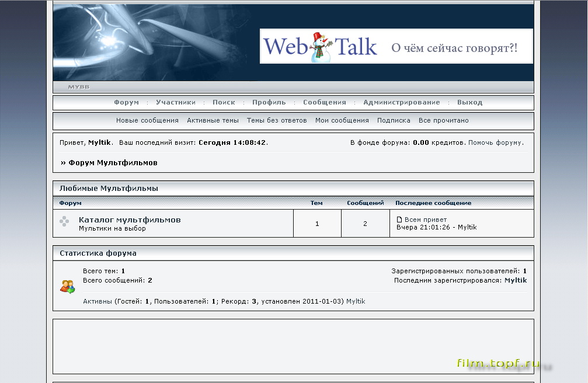Click the Web Talk snowman banner
The image size is (588, 383).
tap(396, 46)
